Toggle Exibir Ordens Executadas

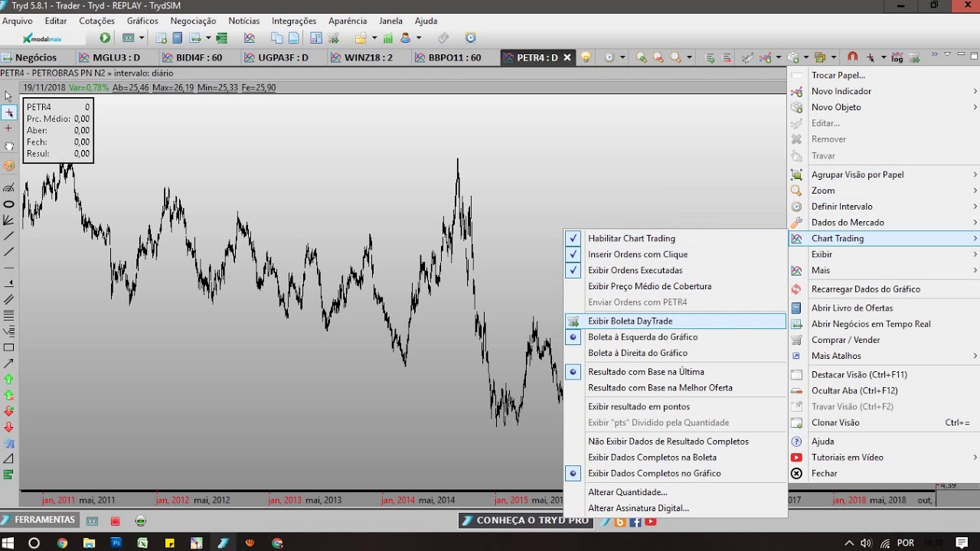pos(675,270)
